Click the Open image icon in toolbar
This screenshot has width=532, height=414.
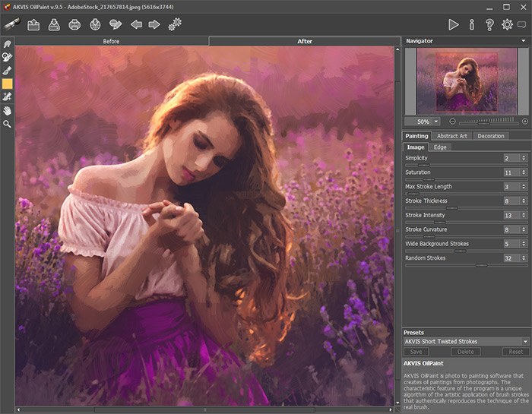[x=34, y=24]
